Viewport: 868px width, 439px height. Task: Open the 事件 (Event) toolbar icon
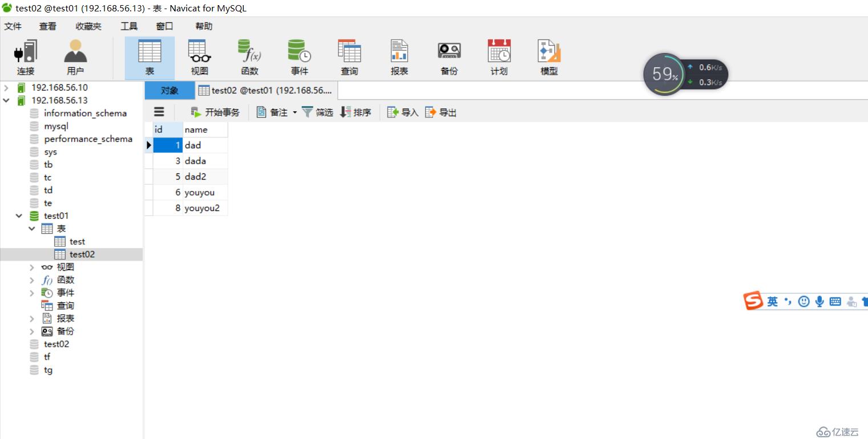tap(299, 58)
